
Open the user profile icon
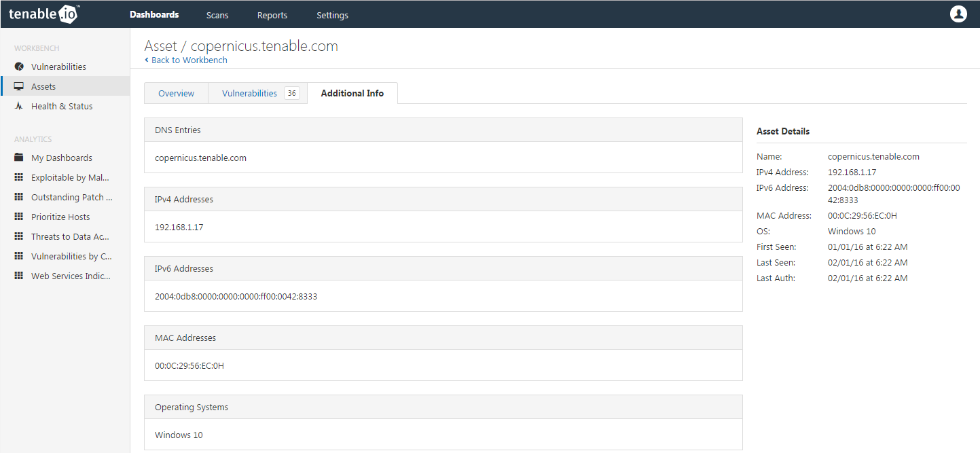click(958, 14)
